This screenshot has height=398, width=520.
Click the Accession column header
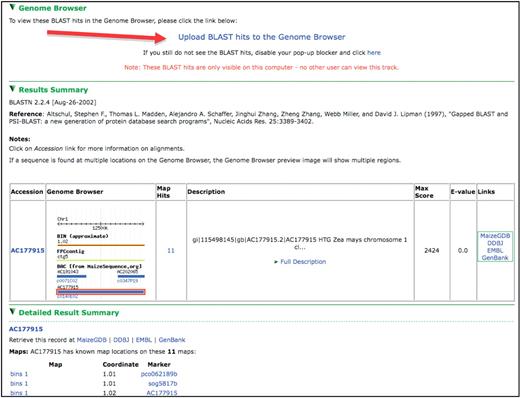[x=27, y=192]
